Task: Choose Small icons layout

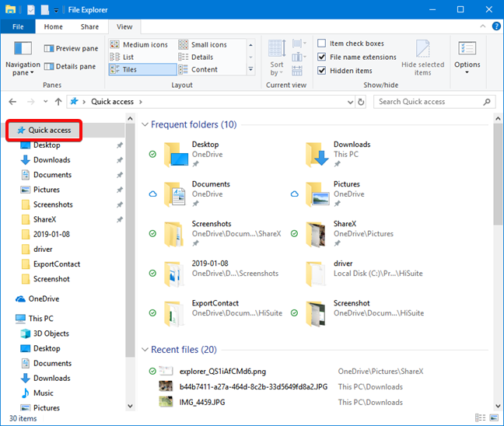Action: pos(203,44)
